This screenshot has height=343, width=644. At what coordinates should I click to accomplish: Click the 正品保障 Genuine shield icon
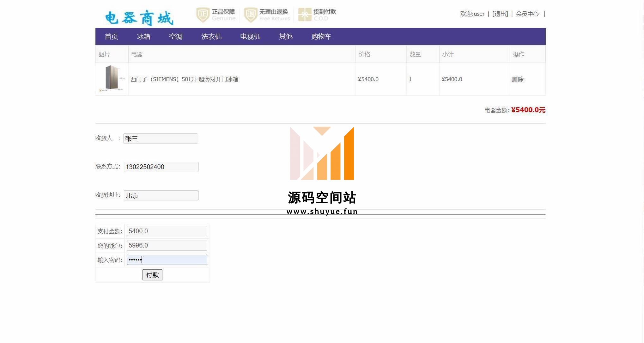[x=203, y=15]
